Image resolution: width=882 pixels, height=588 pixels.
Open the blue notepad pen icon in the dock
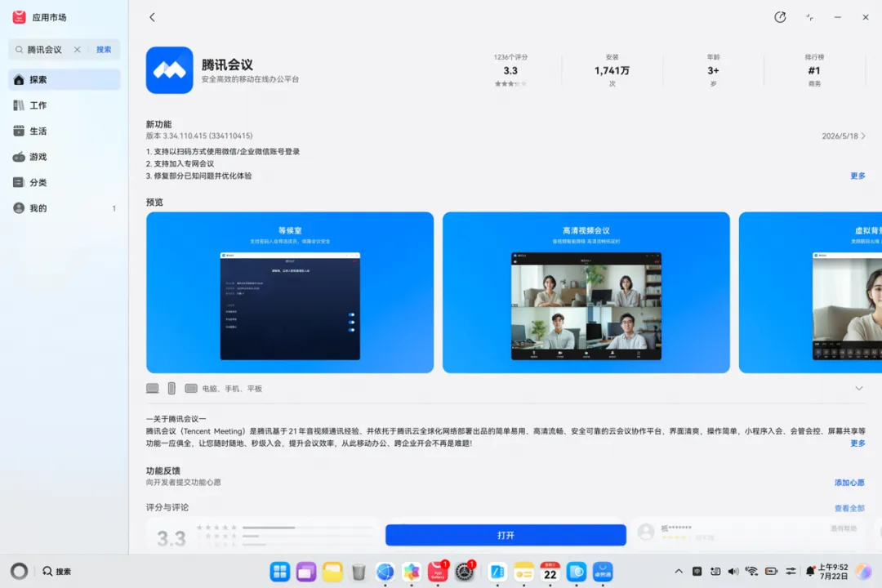(497, 572)
